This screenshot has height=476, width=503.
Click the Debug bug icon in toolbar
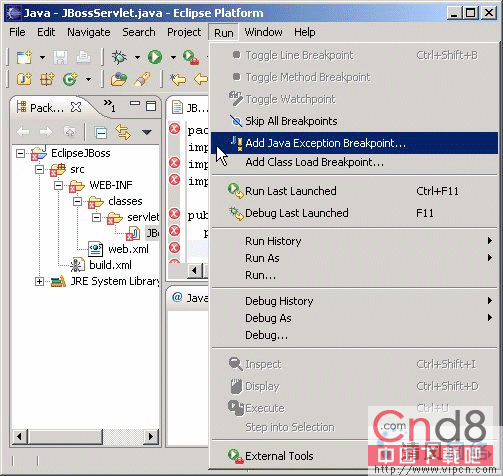pyautogui.click(x=119, y=57)
